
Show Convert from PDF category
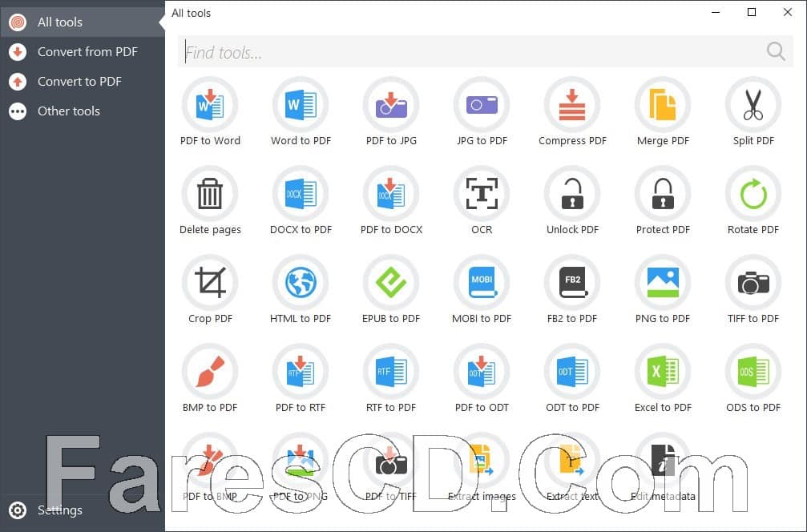pos(83,52)
